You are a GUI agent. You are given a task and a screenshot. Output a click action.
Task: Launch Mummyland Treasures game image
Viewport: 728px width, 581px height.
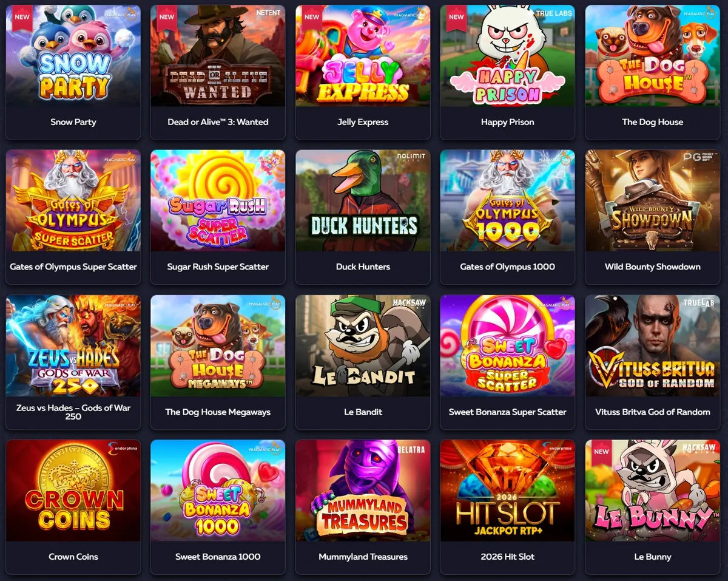pyautogui.click(x=363, y=491)
